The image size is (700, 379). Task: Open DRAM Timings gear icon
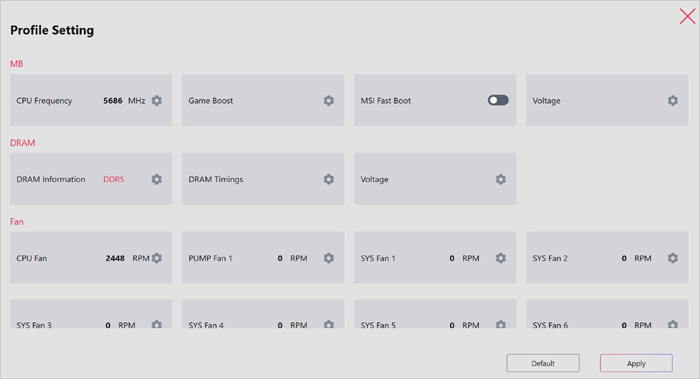(x=329, y=179)
